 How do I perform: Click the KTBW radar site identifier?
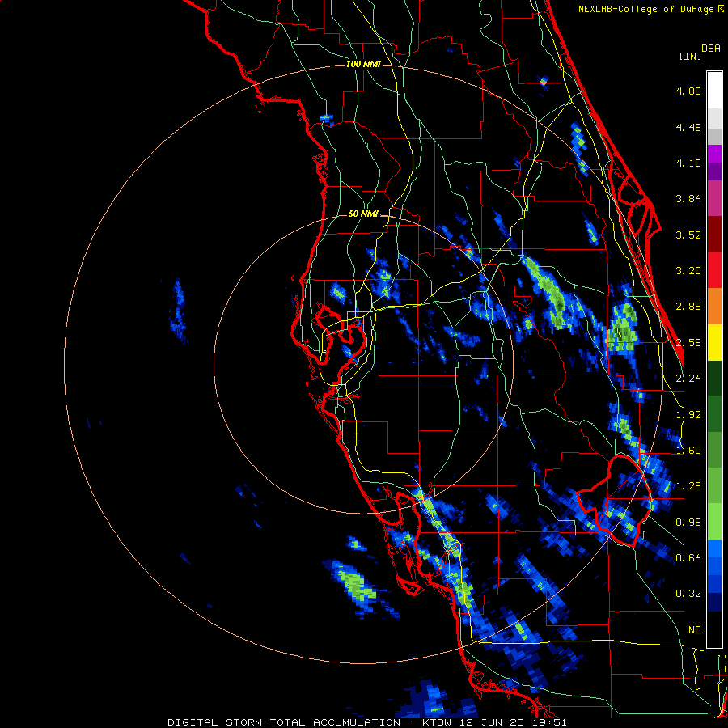click(x=437, y=722)
